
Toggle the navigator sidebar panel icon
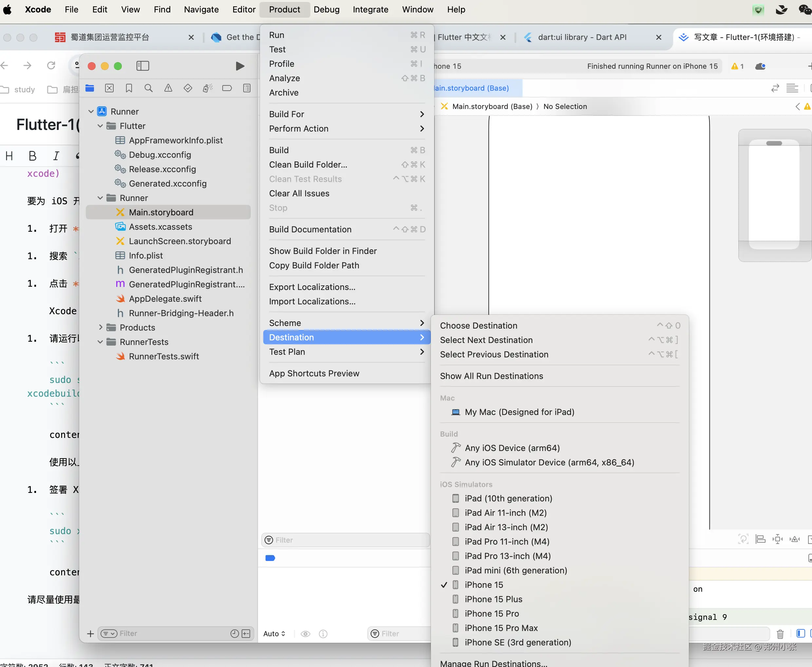click(x=142, y=66)
